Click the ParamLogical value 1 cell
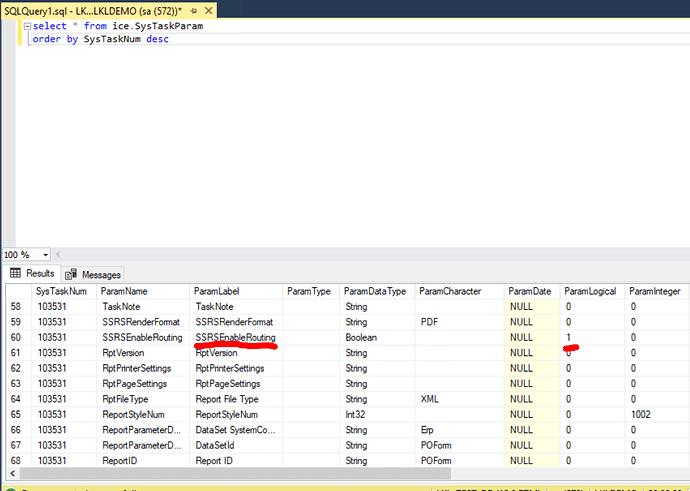This screenshot has height=491, width=690. [592, 337]
